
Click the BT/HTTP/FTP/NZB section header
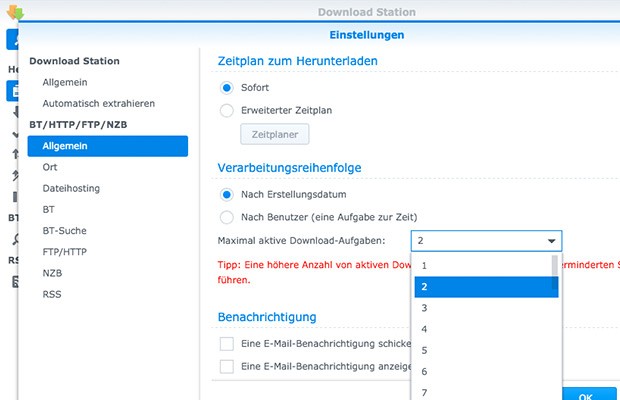click(78, 125)
